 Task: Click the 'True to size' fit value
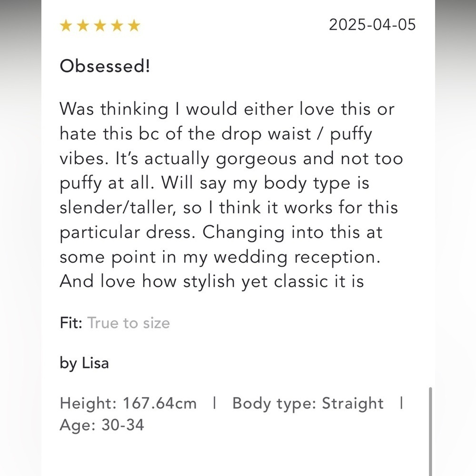point(129,323)
